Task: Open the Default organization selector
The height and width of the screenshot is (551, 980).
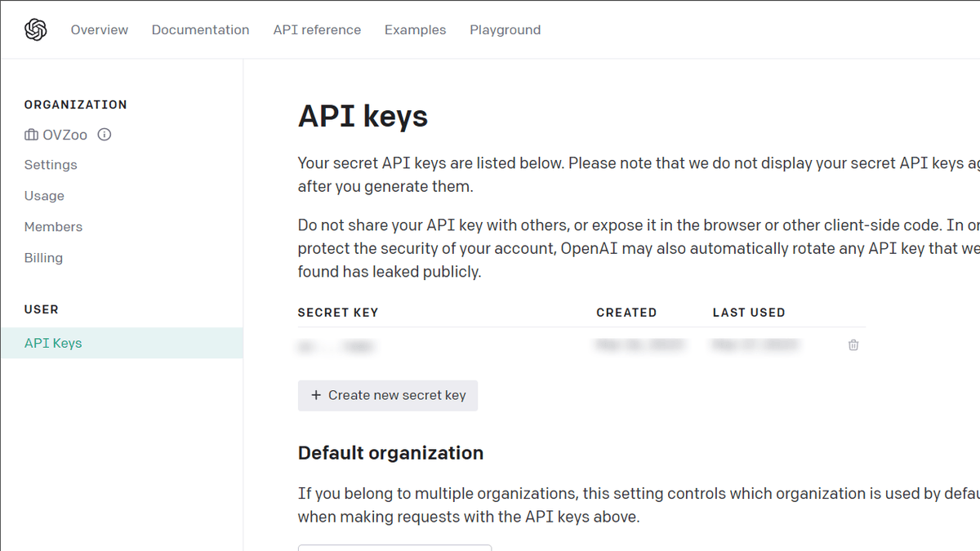Action: coord(394,548)
